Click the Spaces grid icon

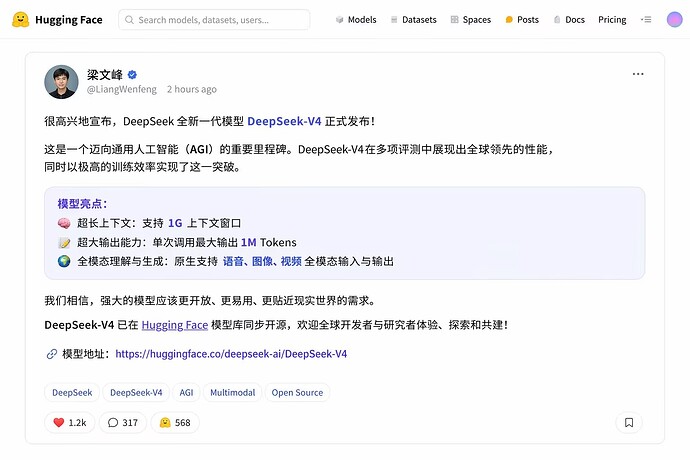click(x=455, y=20)
